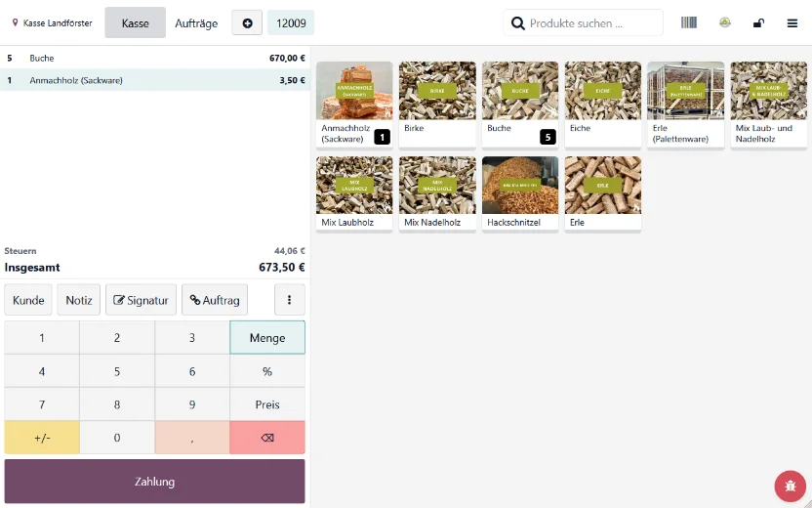The width and height of the screenshot is (812, 508).
Task: Switch numpad mode to percent discount
Action: (x=267, y=371)
